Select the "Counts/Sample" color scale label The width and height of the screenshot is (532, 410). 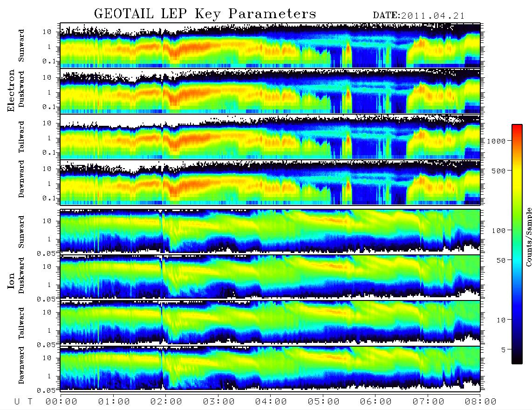[x=528, y=237]
